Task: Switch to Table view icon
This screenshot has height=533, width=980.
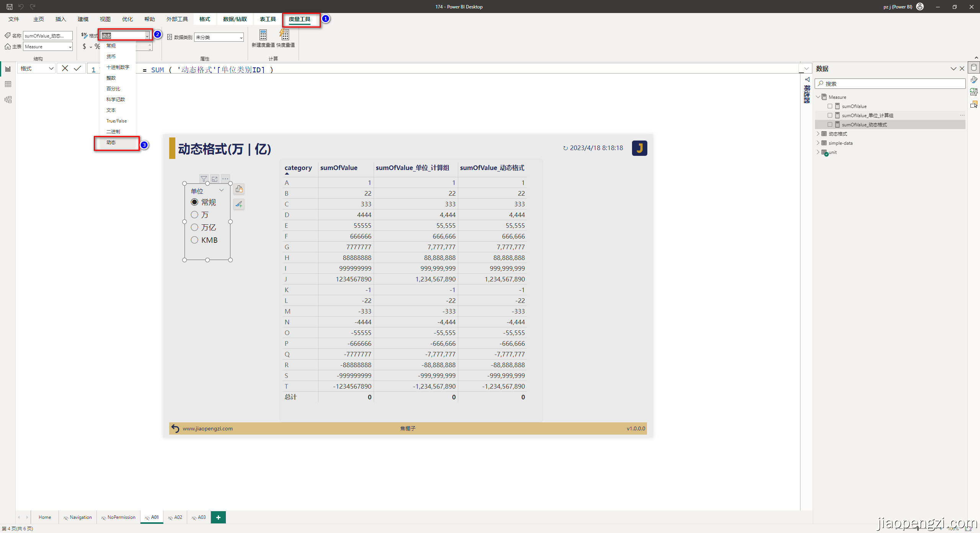Action: [x=8, y=84]
